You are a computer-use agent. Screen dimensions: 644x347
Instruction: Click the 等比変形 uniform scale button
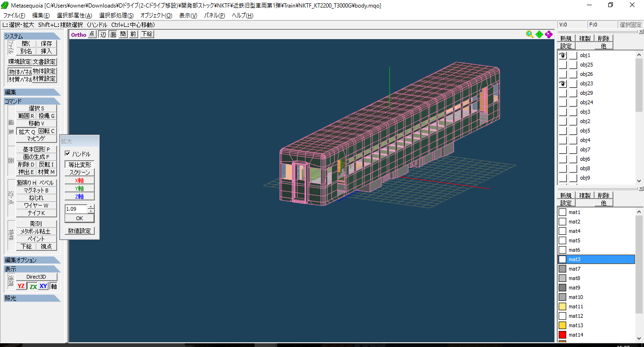click(79, 165)
